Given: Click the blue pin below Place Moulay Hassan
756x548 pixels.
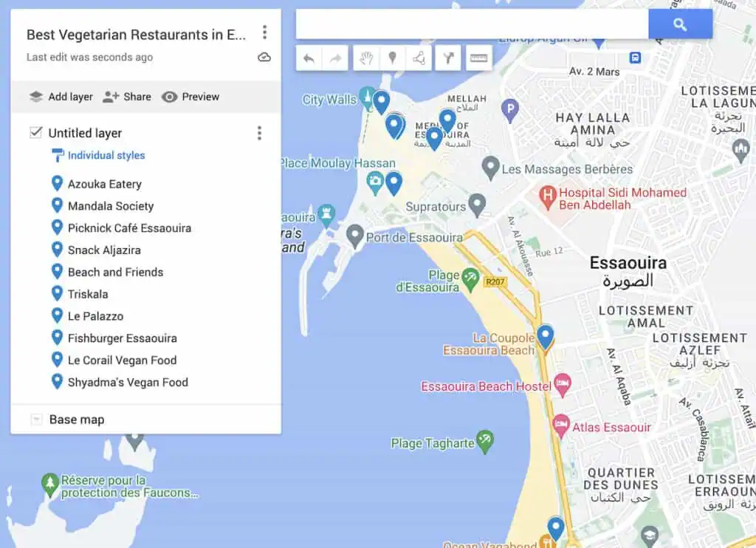Looking at the screenshot, I should [394, 183].
